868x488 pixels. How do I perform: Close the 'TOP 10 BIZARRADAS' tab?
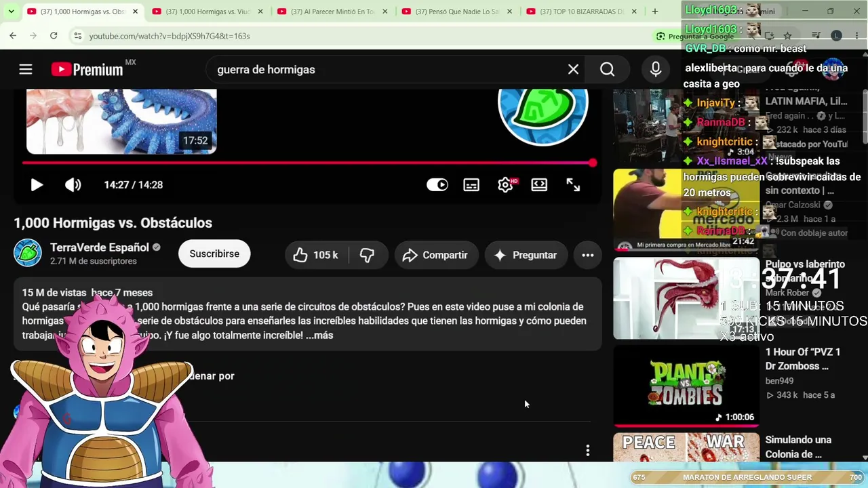coord(634,12)
